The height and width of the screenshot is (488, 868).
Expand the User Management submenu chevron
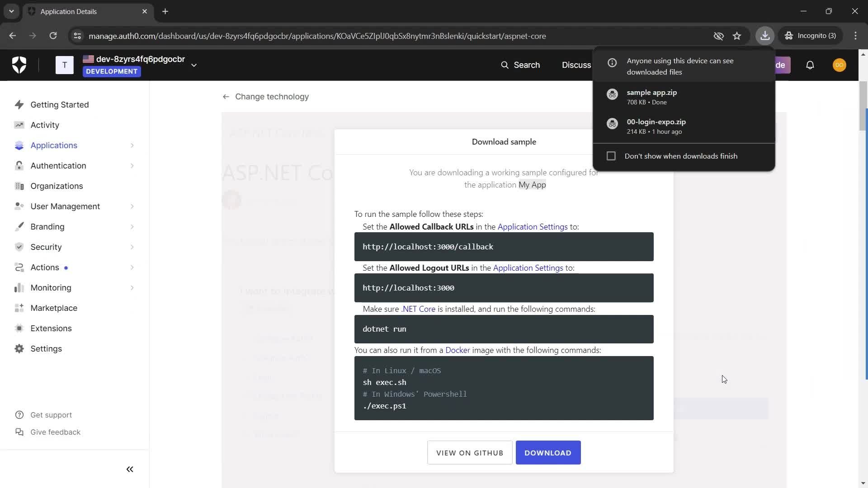132,206
